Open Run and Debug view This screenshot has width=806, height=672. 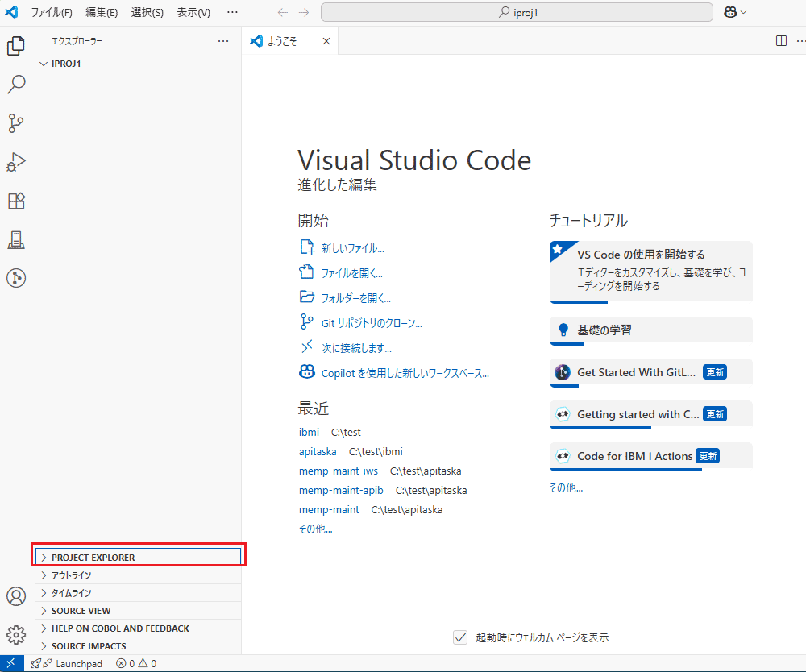[16, 162]
